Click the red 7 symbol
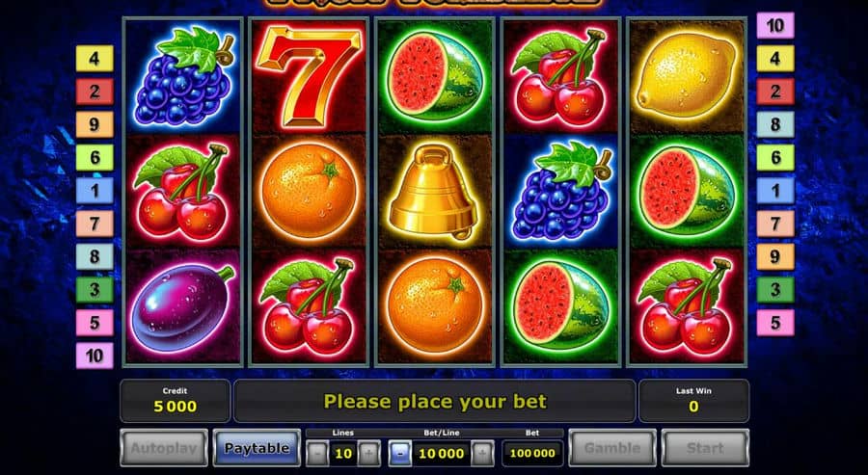This screenshot has width=868, height=475. 309,76
